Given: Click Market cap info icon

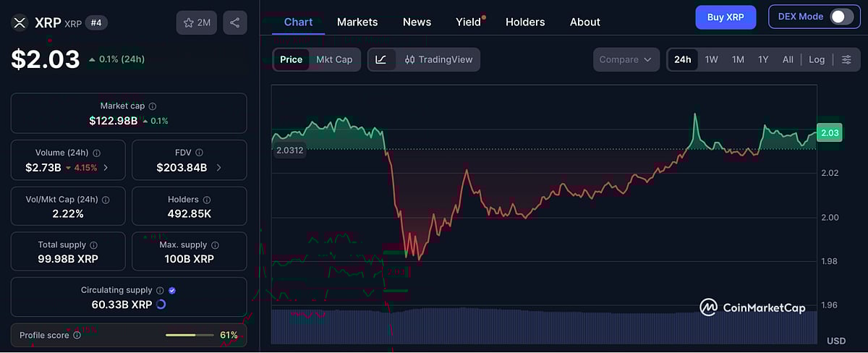Looking at the screenshot, I should click(x=152, y=106).
